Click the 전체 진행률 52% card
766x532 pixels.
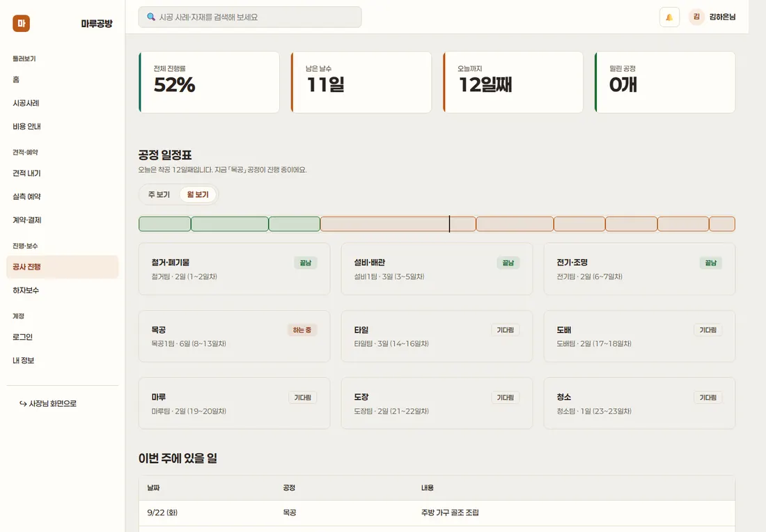pos(209,82)
